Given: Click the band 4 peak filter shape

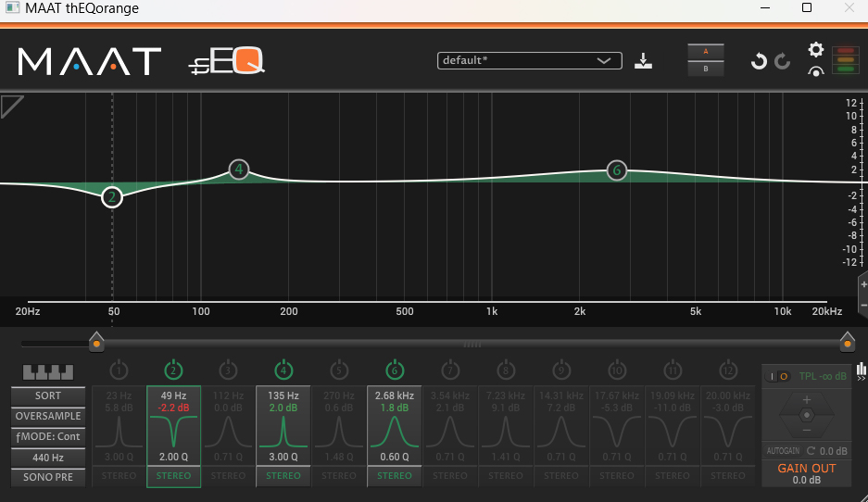Looking at the screenshot, I should (x=283, y=432).
